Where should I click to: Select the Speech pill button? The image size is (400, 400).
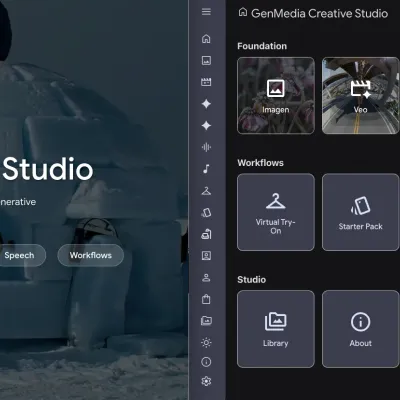(20, 255)
